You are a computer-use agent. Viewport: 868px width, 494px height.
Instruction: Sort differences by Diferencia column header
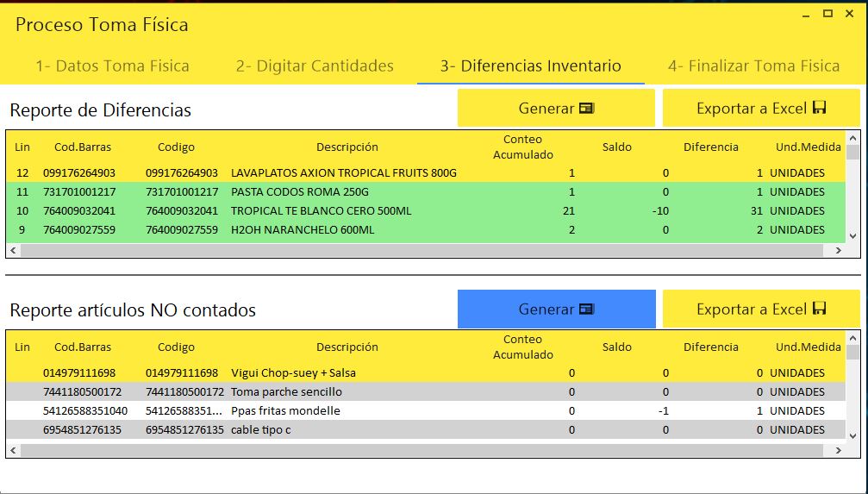[710, 147]
